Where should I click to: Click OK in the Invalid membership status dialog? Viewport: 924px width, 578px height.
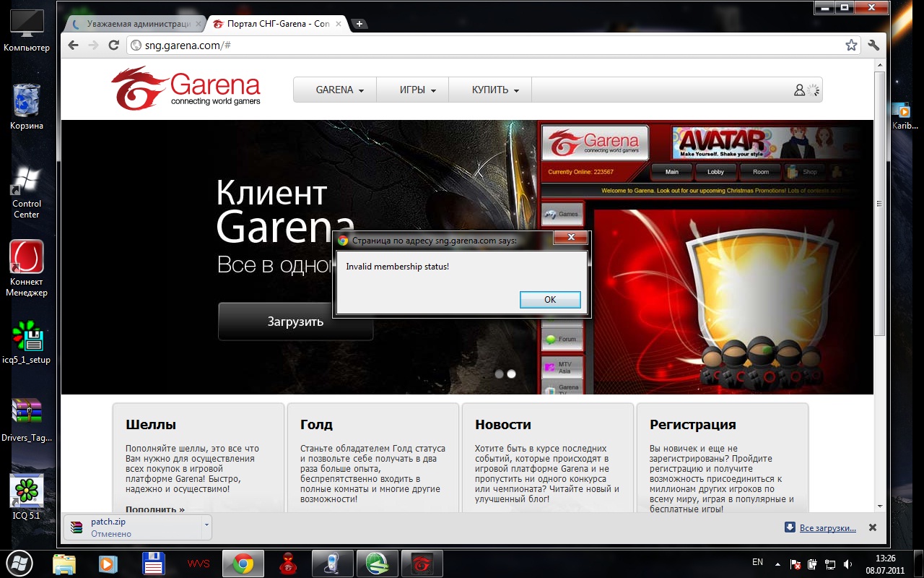click(x=550, y=299)
